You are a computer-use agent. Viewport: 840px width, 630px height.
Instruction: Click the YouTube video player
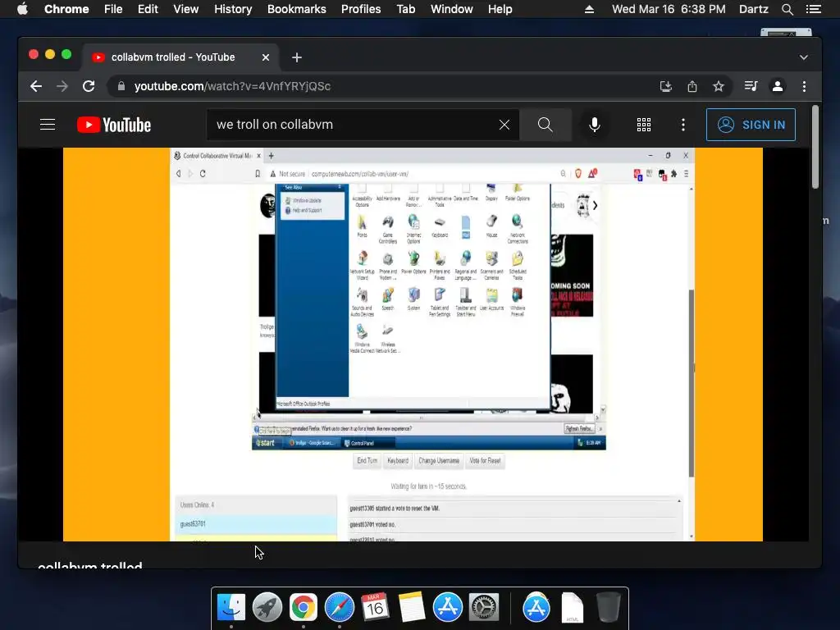[413, 345]
